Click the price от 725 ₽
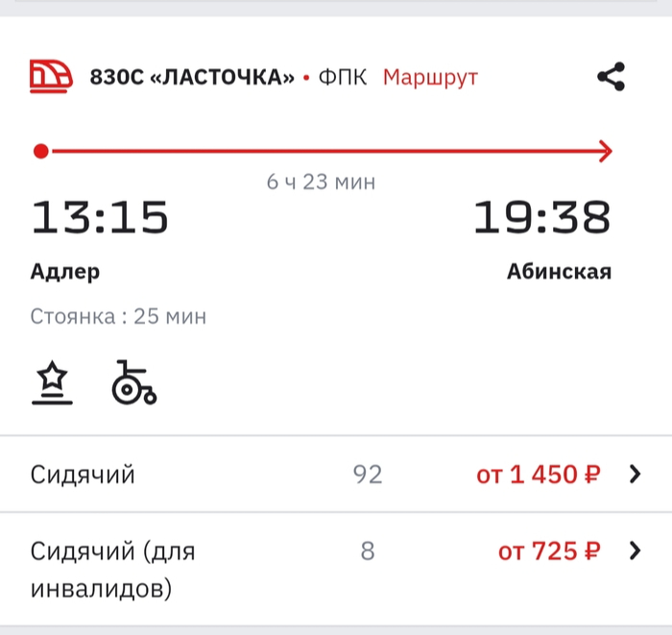The height and width of the screenshot is (635, 672). click(549, 551)
